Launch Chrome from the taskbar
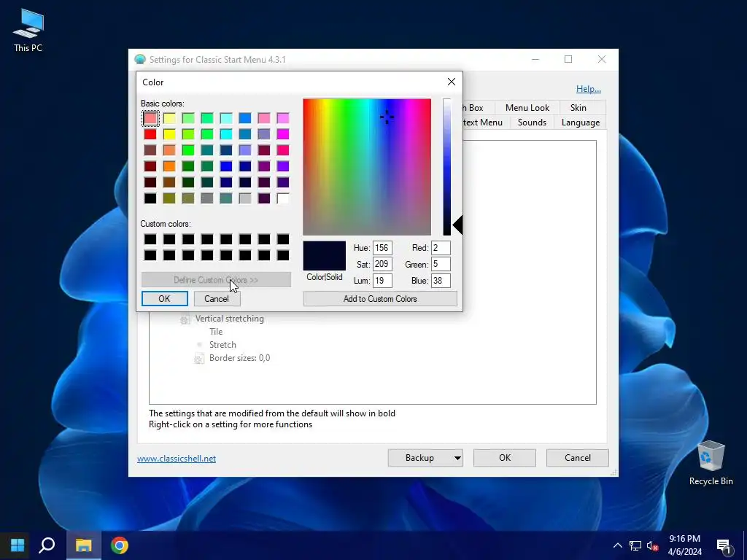747x560 pixels. [120, 545]
